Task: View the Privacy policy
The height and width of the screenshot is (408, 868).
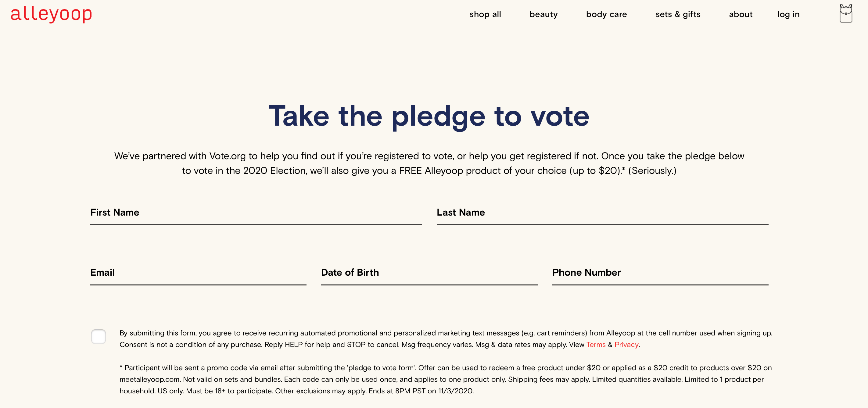Action: (x=626, y=345)
